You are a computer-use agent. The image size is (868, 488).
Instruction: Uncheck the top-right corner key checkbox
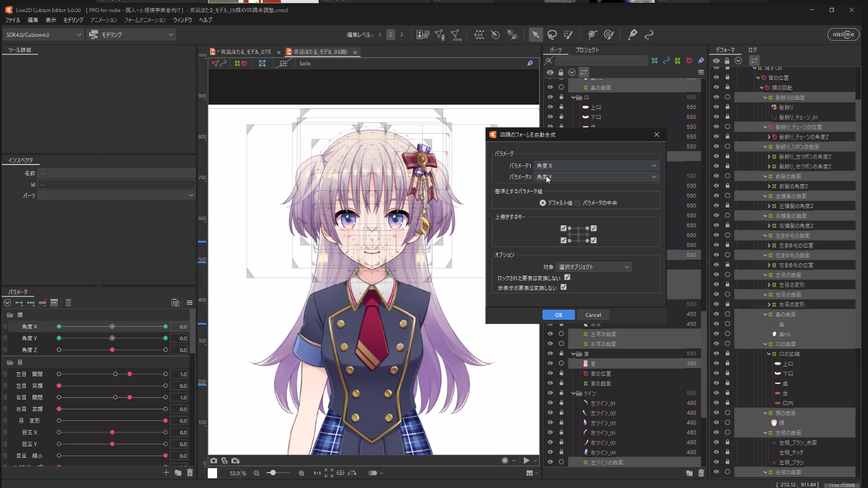(x=594, y=228)
